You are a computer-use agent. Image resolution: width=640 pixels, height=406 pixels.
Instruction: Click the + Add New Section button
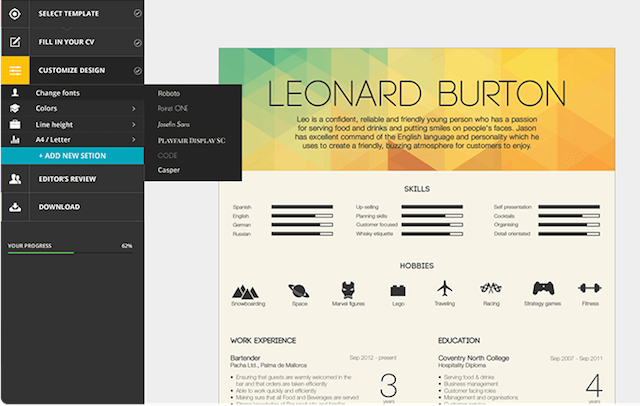point(73,156)
